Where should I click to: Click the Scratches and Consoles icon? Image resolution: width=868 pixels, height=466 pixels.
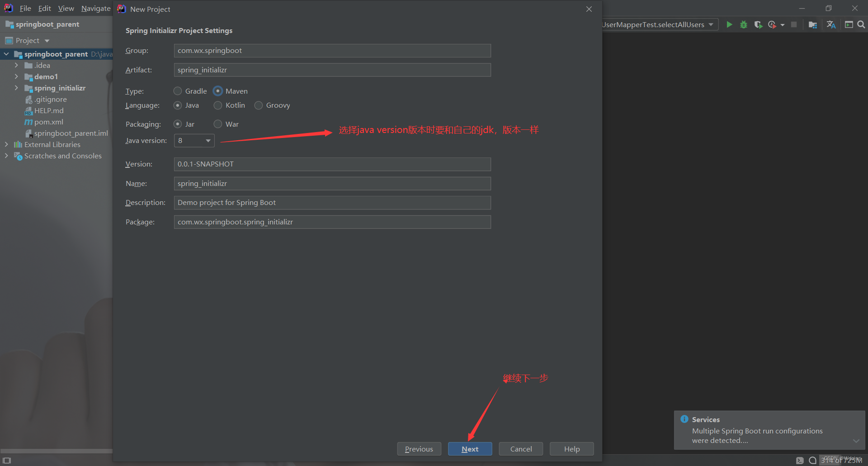pyautogui.click(x=18, y=156)
